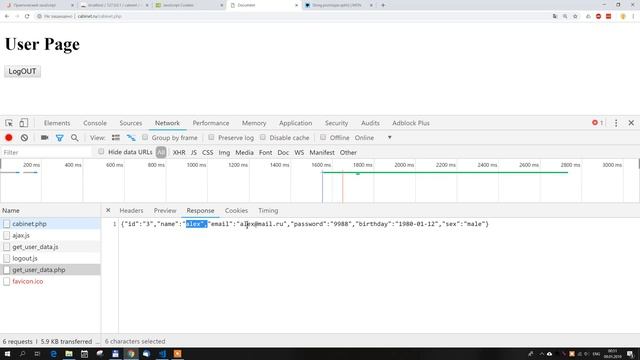Image resolution: width=640 pixels, height=360 pixels.
Task: Select the All filter type toggle
Action: [x=161, y=152]
